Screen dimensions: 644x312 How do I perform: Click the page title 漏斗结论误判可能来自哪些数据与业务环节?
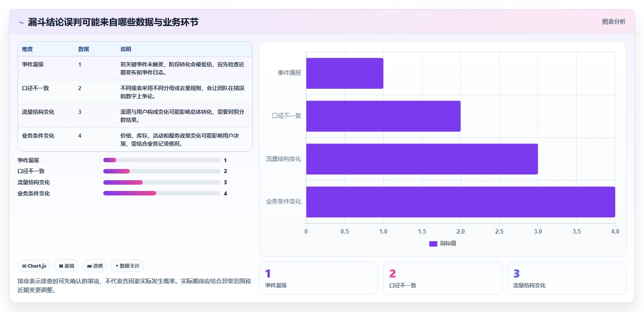(113, 22)
